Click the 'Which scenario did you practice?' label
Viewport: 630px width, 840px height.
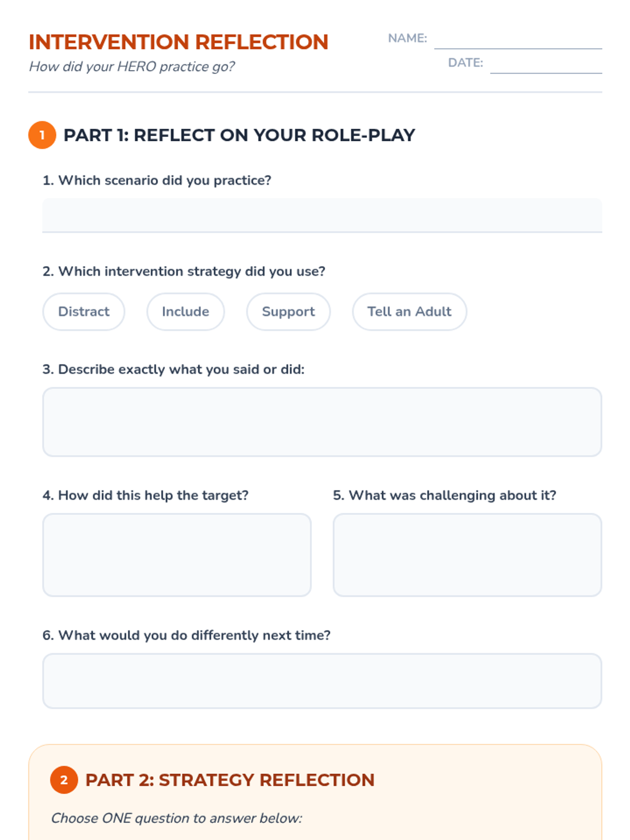[156, 180]
